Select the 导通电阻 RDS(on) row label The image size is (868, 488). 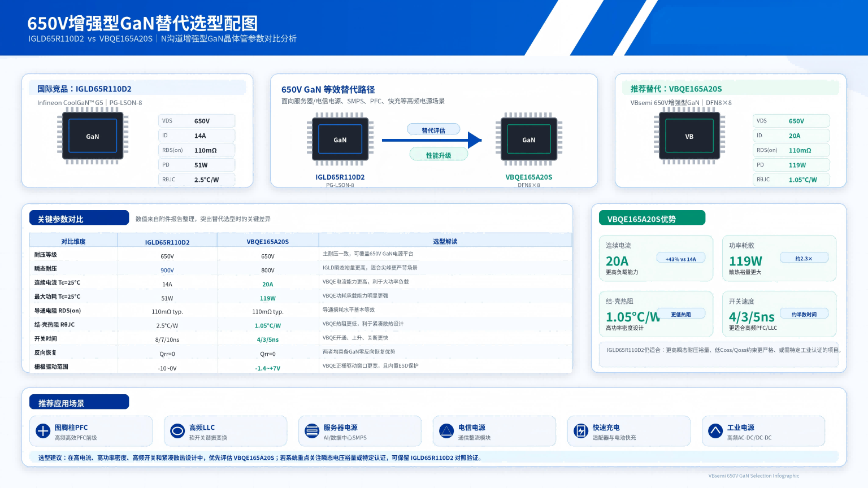pos(58,311)
